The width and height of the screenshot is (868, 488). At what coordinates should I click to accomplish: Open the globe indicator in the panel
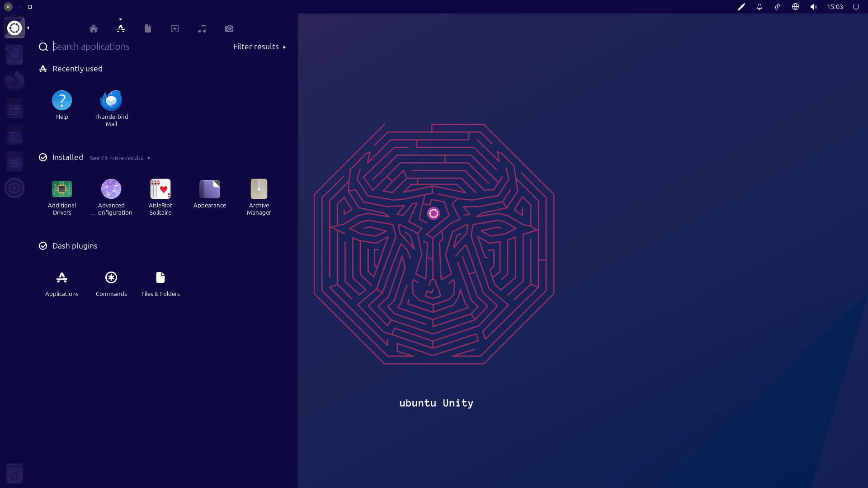point(795,7)
